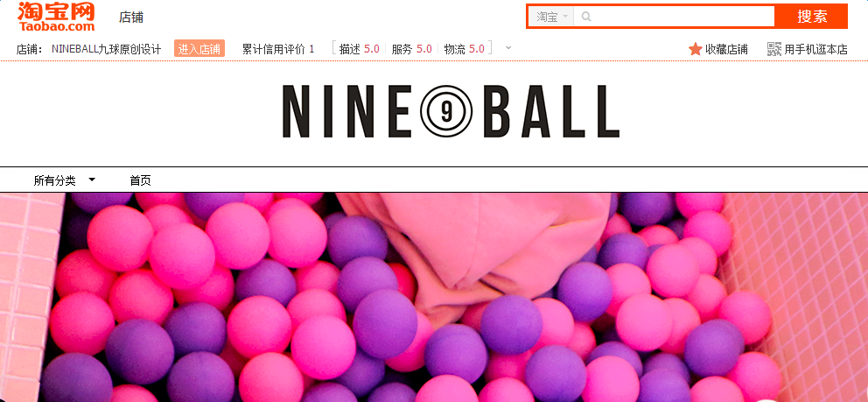The height and width of the screenshot is (402, 868).
Task: Open the NINEBALL九球原创设计 shop link
Action: [x=106, y=49]
